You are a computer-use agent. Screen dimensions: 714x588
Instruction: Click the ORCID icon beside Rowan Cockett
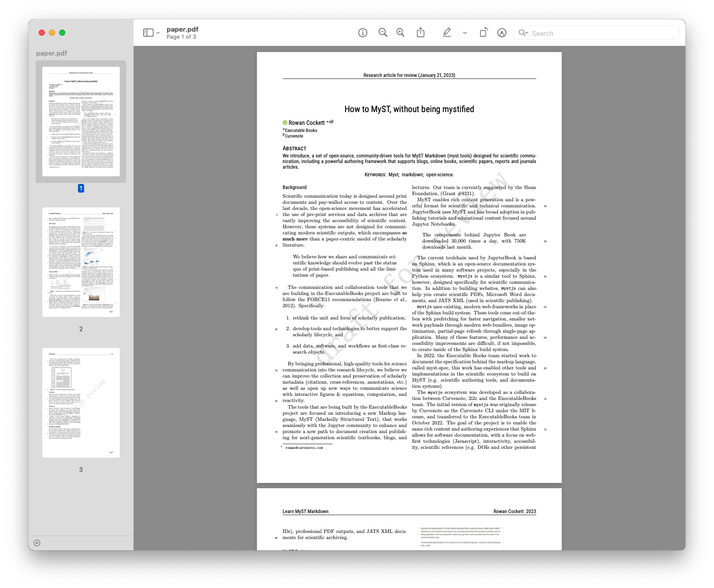coord(284,122)
